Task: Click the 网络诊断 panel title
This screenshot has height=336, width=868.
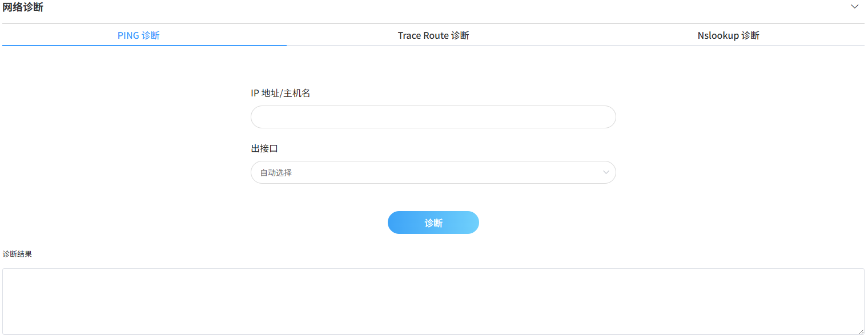Action: pos(24,7)
